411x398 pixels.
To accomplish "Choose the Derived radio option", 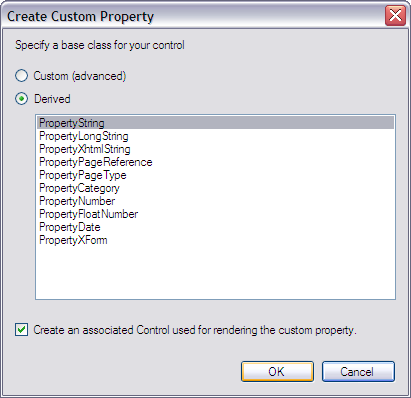I will click(x=22, y=99).
